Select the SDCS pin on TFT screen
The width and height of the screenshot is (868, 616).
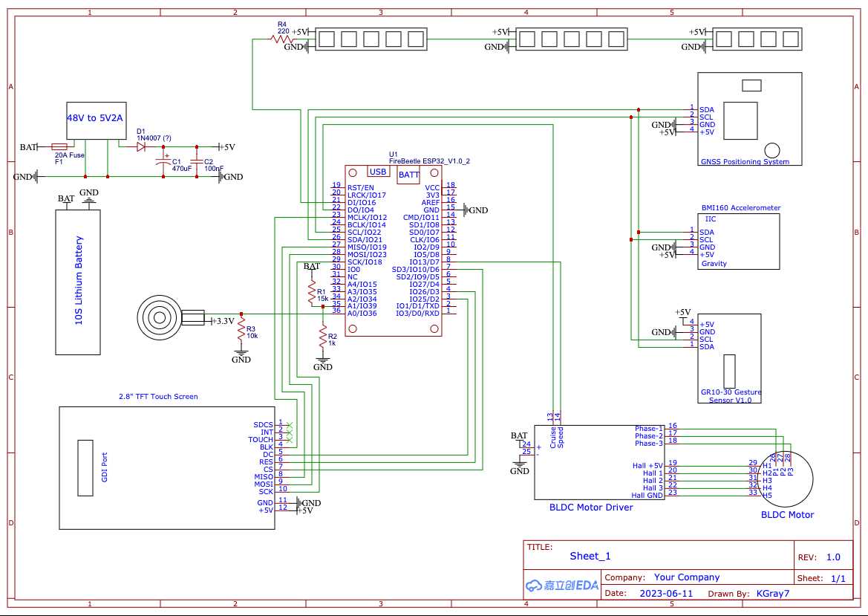264,425
